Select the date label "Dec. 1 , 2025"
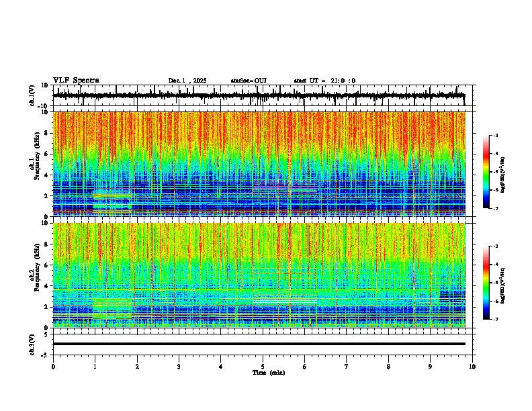 pos(187,81)
